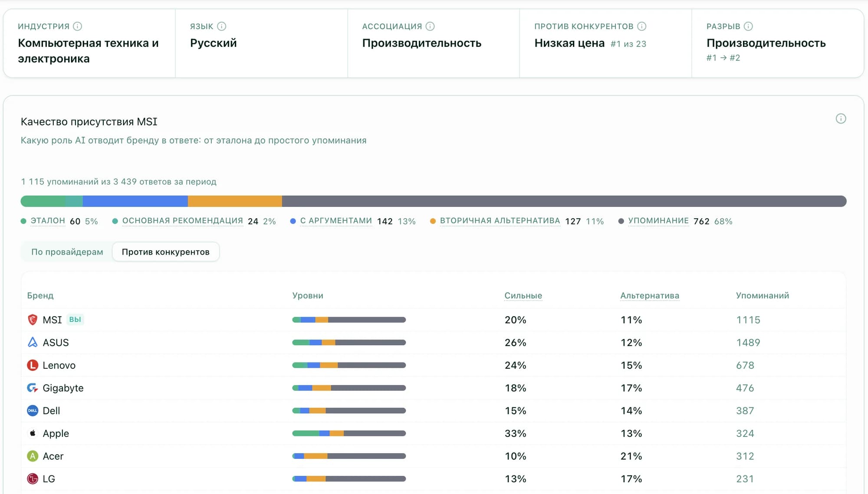The height and width of the screenshot is (494, 868).
Task: Click the green ЭТАЛОН legend dot
Action: pyautogui.click(x=23, y=221)
